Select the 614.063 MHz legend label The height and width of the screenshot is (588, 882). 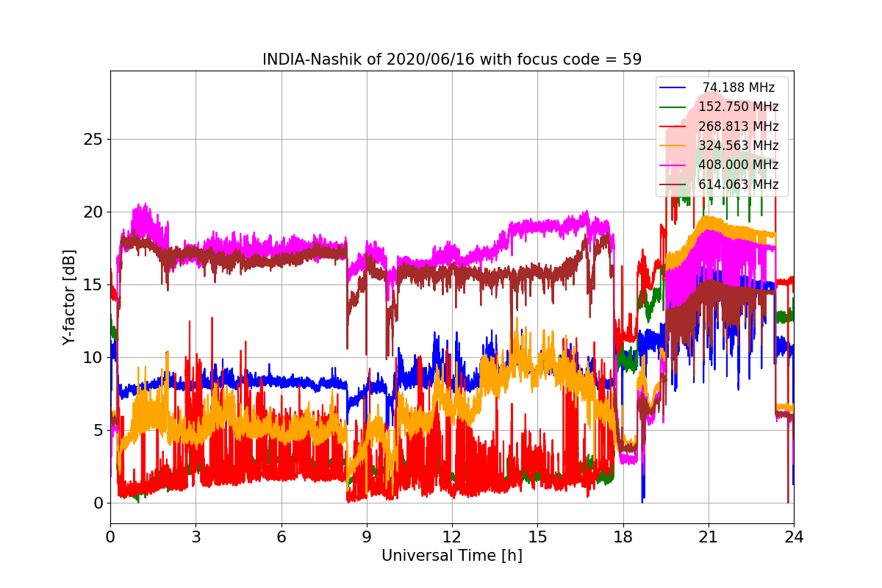tap(739, 184)
